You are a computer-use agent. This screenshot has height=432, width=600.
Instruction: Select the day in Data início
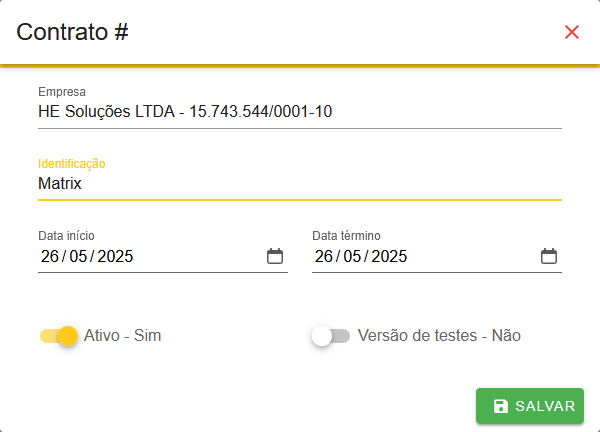tap(50, 256)
